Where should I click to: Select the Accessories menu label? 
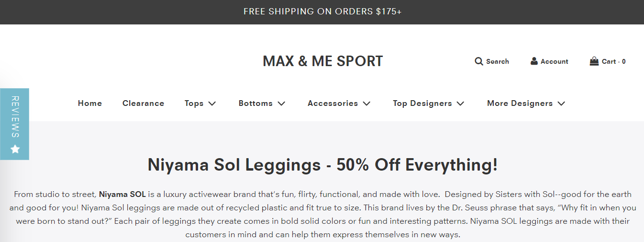point(333,104)
